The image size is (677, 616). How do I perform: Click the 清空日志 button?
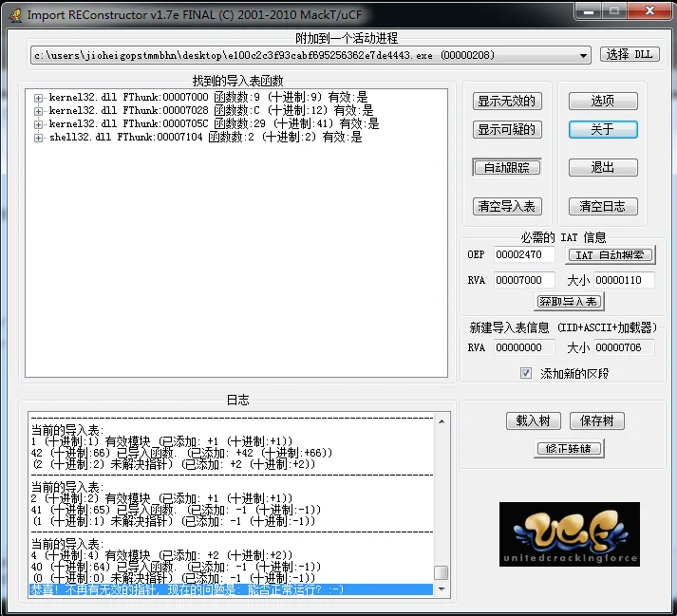click(602, 206)
